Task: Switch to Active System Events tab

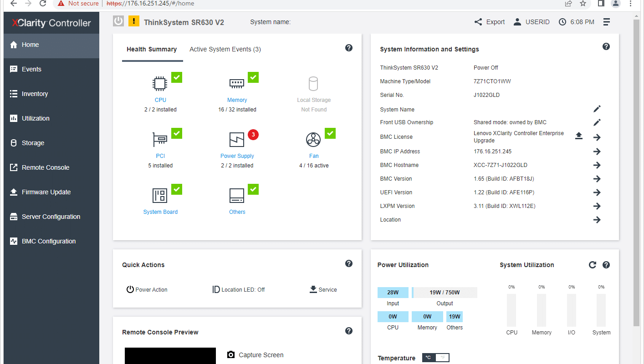Action: point(225,49)
